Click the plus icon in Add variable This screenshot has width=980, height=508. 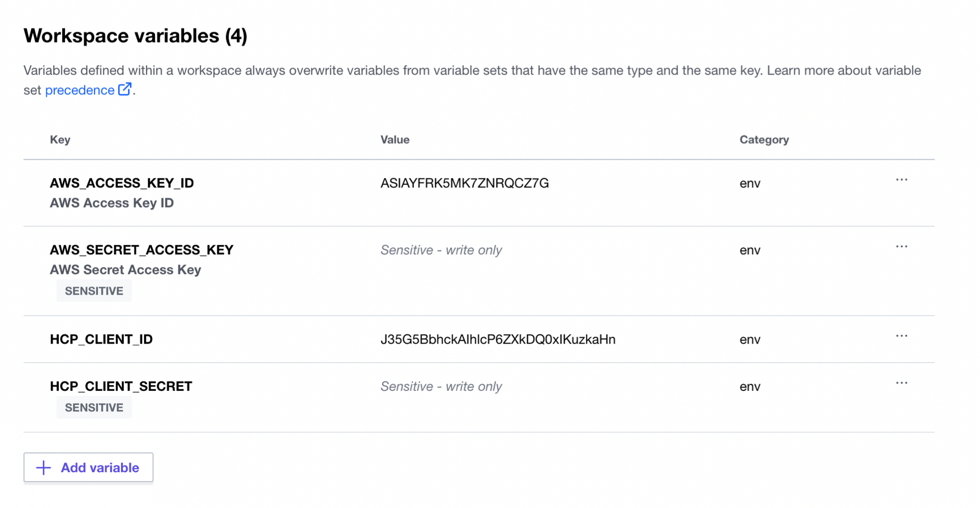pyautogui.click(x=44, y=468)
